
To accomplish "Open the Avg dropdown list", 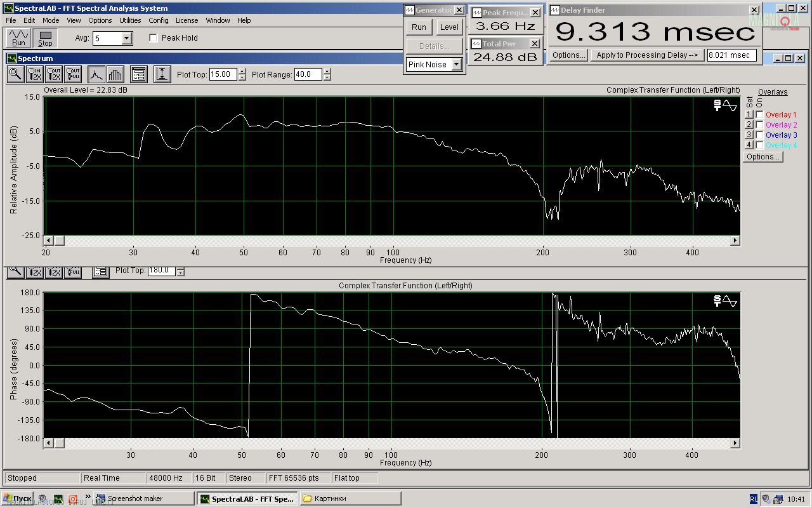I will pos(126,39).
